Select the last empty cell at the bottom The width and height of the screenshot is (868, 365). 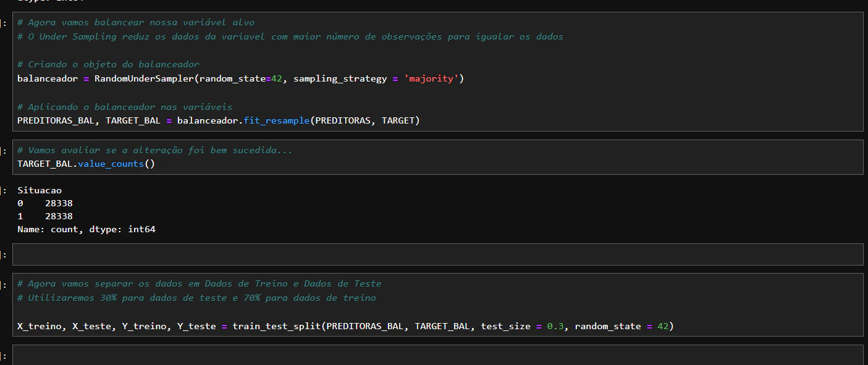point(437,355)
